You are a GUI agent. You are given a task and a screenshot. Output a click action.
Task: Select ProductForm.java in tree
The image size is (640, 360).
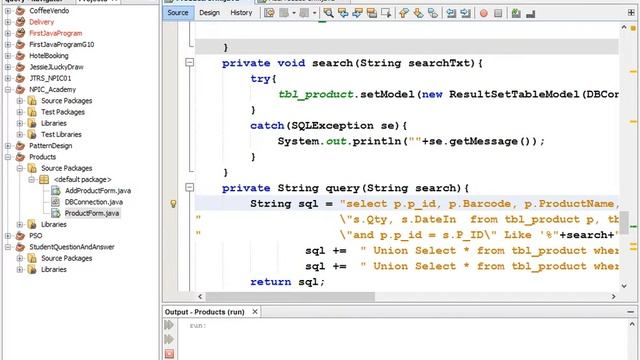[92, 213]
